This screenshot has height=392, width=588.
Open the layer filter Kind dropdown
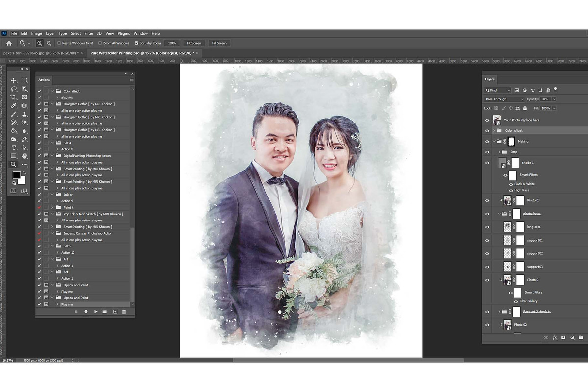pos(498,90)
